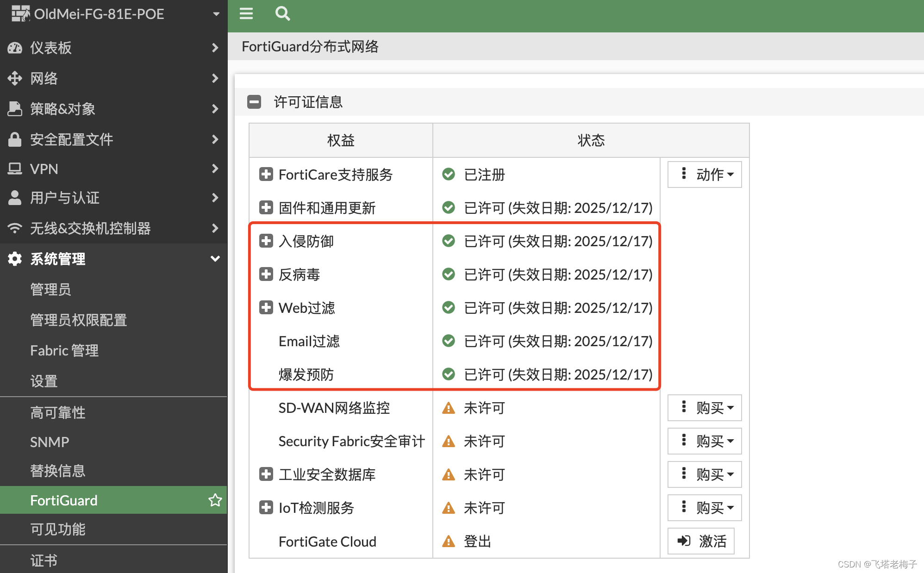Expand Web过滤 row plus icon
Screen dimensions: 924x573
tap(266, 308)
